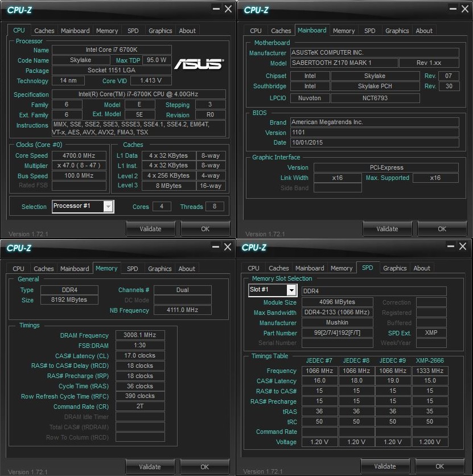Open About tab in the bottom-right SPD window

[422, 268]
